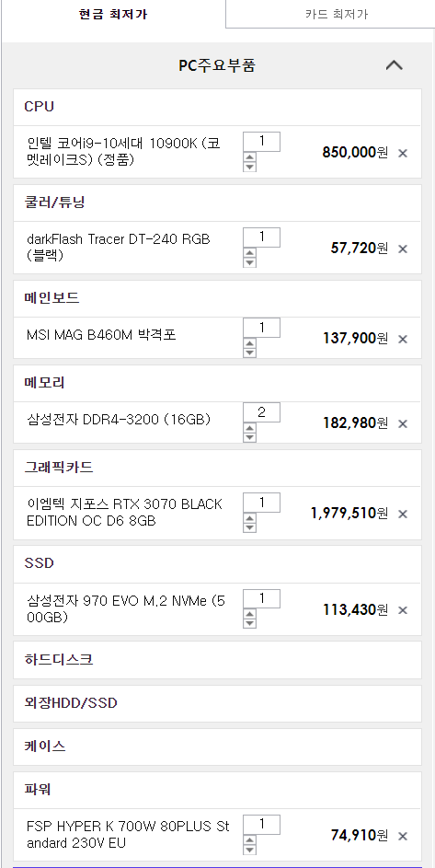Delete the darkFlash Tracer DT-240 cooler entry

tap(403, 249)
